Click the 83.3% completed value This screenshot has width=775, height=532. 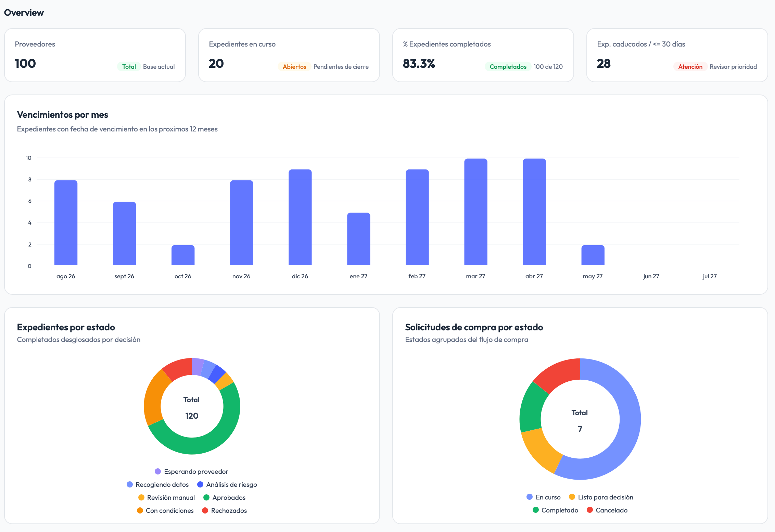coord(419,63)
